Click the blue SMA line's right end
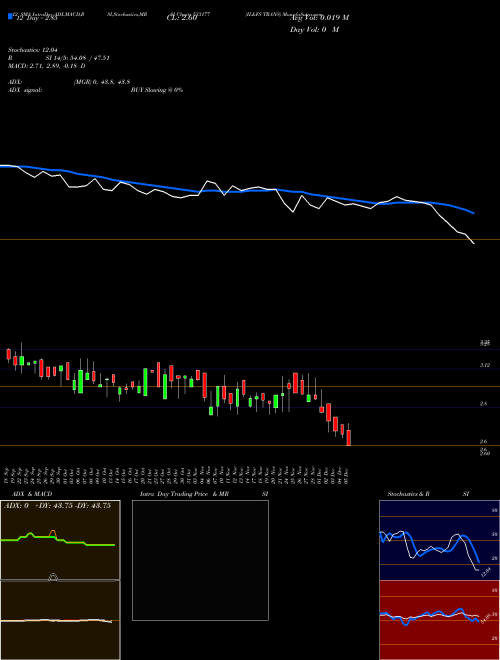 click(x=473, y=213)
